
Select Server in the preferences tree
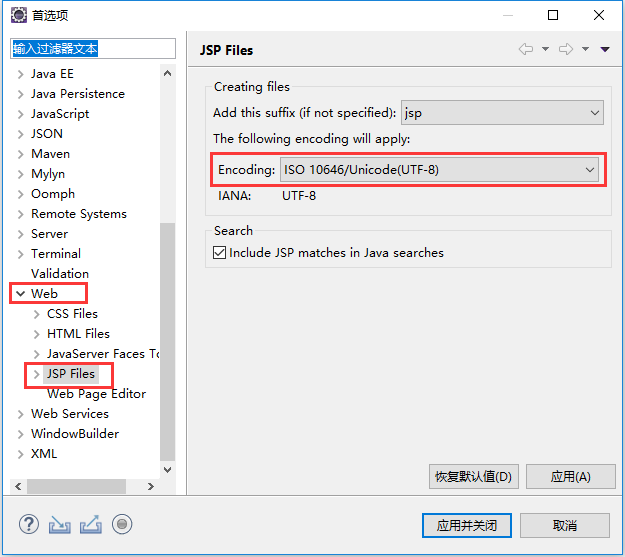(49, 234)
